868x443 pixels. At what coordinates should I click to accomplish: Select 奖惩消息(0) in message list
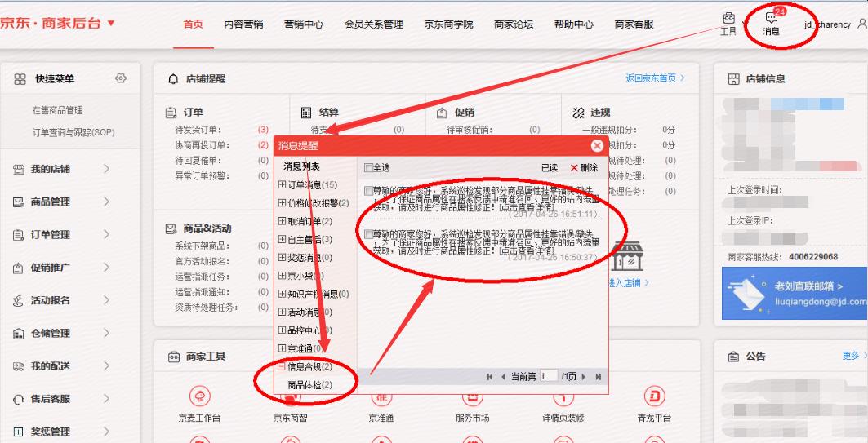tap(310, 258)
